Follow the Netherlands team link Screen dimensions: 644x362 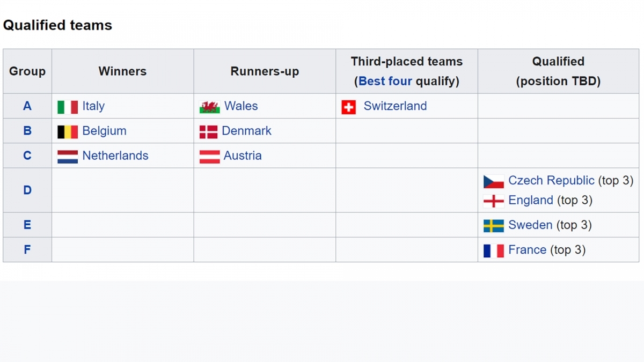tap(115, 156)
